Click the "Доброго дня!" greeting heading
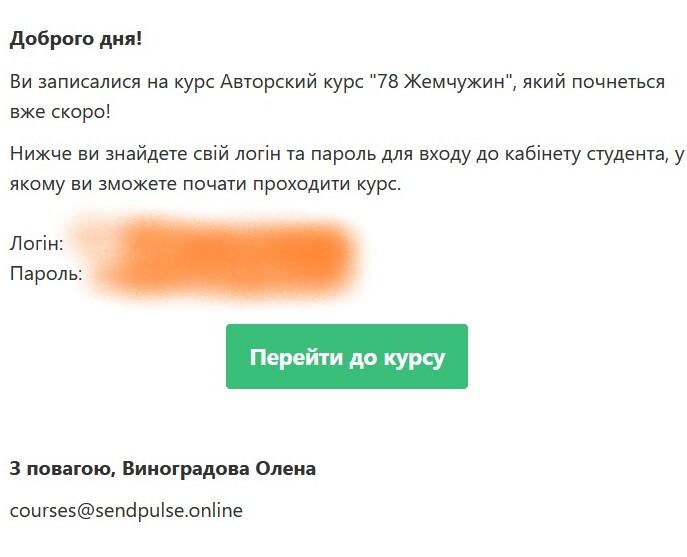Image resolution: width=687 pixels, height=557 pixels. point(76,40)
